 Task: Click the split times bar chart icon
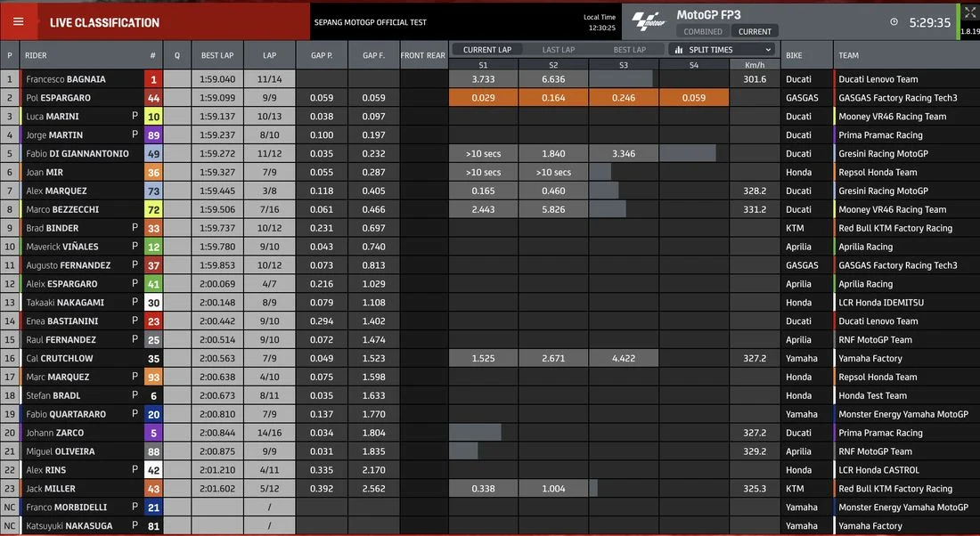click(x=679, y=49)
